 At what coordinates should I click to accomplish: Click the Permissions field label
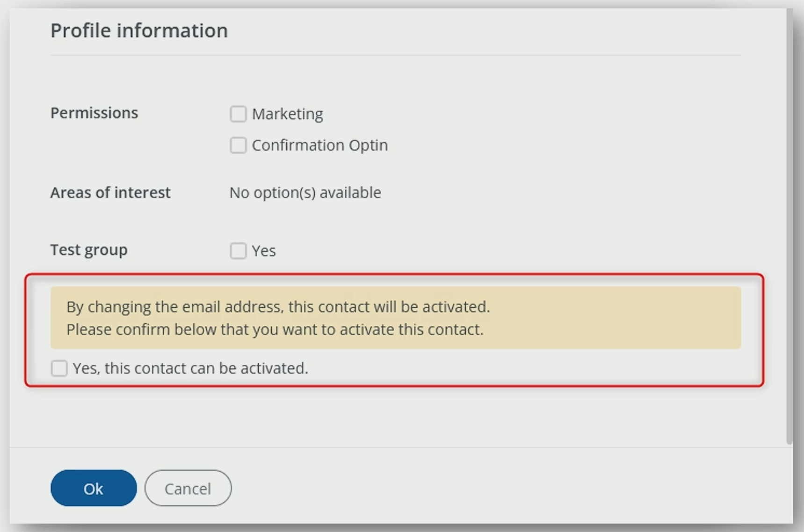click(94, 113)
